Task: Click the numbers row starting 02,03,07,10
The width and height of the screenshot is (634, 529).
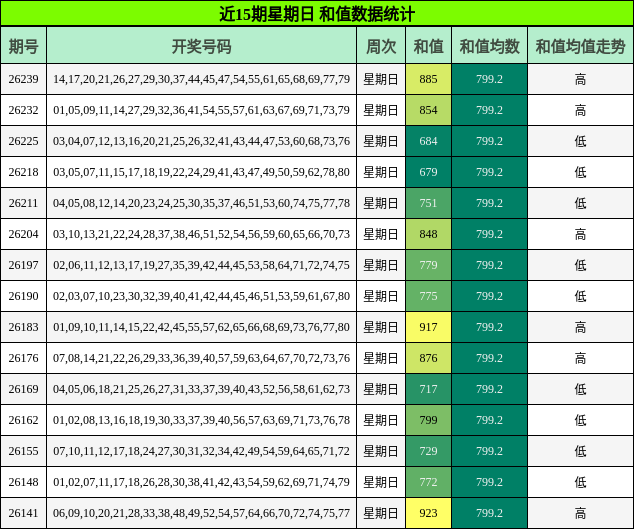Action: coord(201,296)
